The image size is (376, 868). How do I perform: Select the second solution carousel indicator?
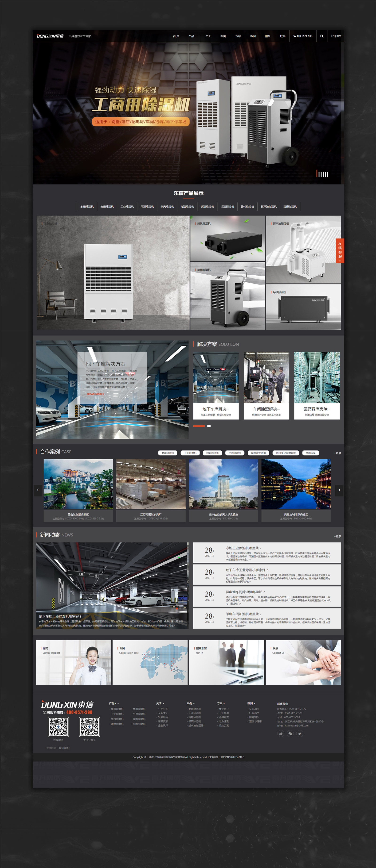pyautogui.click(x=209, y=426)
